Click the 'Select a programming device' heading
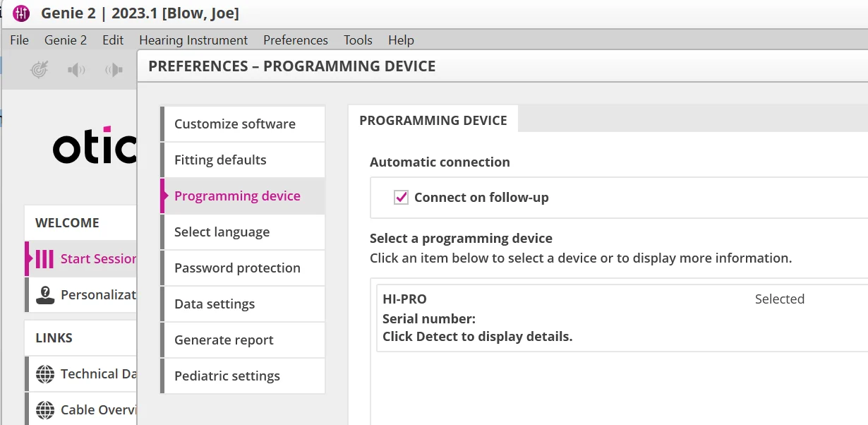 coord(461,239)
